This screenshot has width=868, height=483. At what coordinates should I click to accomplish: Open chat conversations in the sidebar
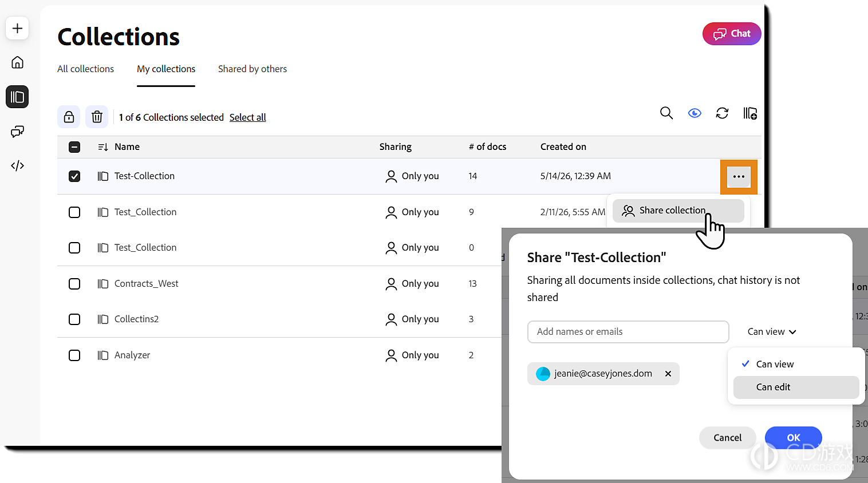pos(17,132)
